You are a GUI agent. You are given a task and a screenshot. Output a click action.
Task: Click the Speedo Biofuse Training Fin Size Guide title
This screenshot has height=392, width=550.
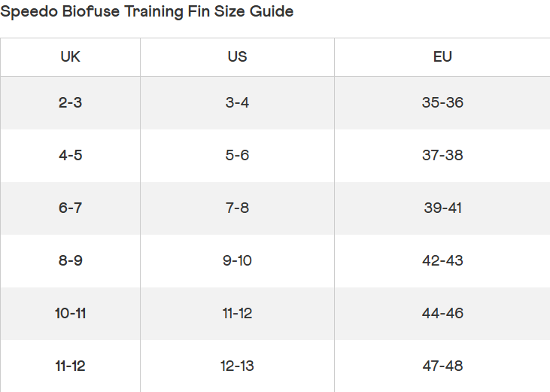click(x=147, y=12)
